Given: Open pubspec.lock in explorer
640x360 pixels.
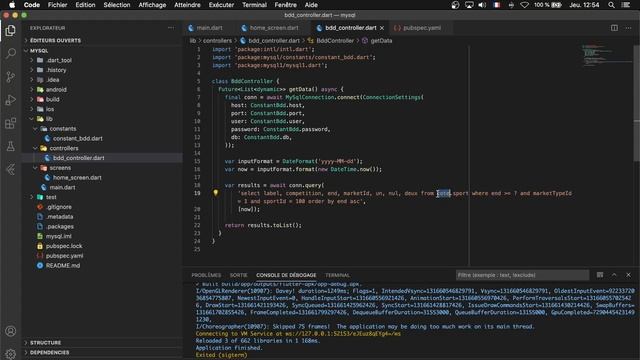Looking at the screenshot, I should (x=64, y=246).
